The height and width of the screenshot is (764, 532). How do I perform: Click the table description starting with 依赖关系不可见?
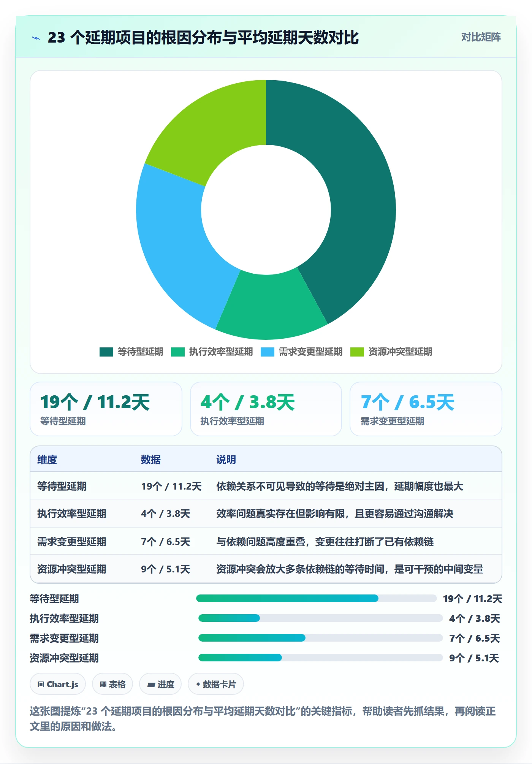340,486
